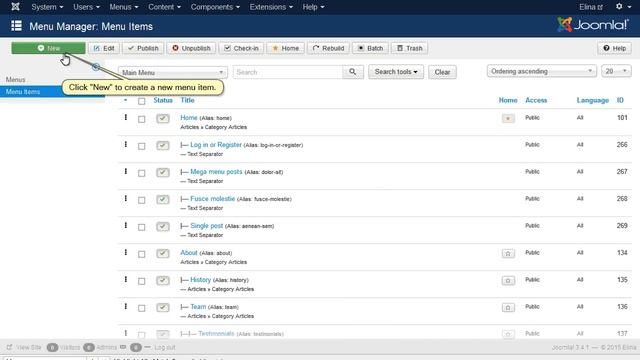Click drag handle of Mega menu posts row
Viewport: 640px width, 360px height.
(126, 171)
